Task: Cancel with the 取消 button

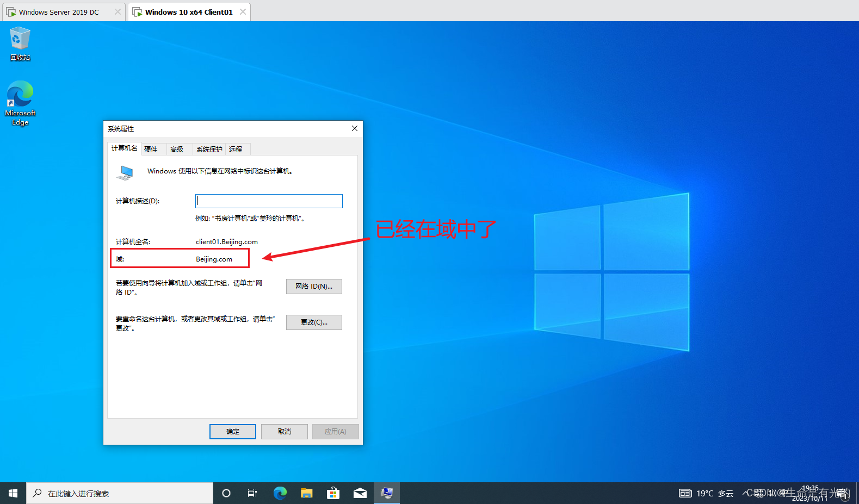Action: [x=285, y=432]
